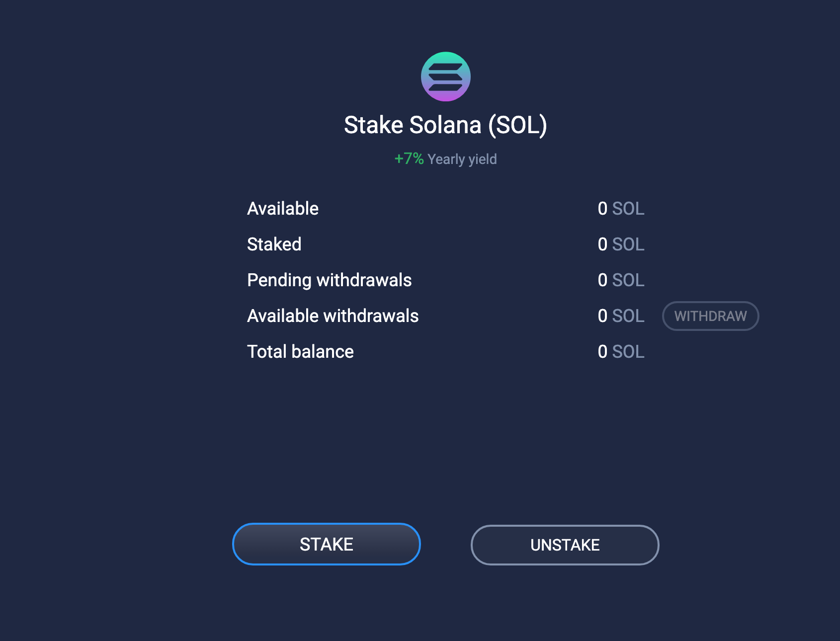
Task: Click the 'Total balance' label
Action: tap(301, 352)
